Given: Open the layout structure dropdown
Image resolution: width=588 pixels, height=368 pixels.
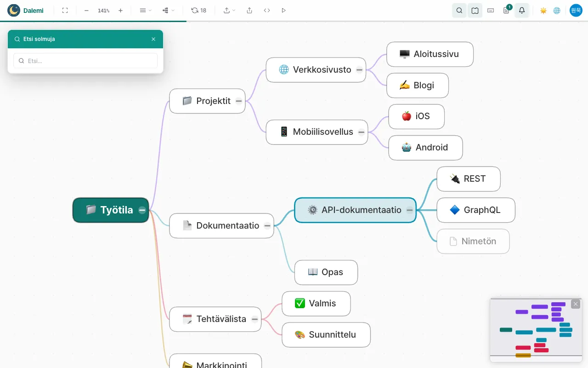Looking at the screenshot, I should pyautogui.click(x=169, y=11).
